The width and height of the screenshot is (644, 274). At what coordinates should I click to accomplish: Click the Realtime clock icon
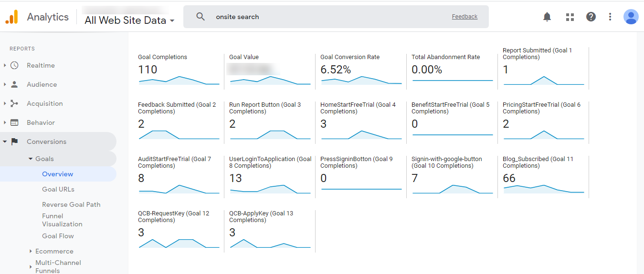(x=14, y=65)
